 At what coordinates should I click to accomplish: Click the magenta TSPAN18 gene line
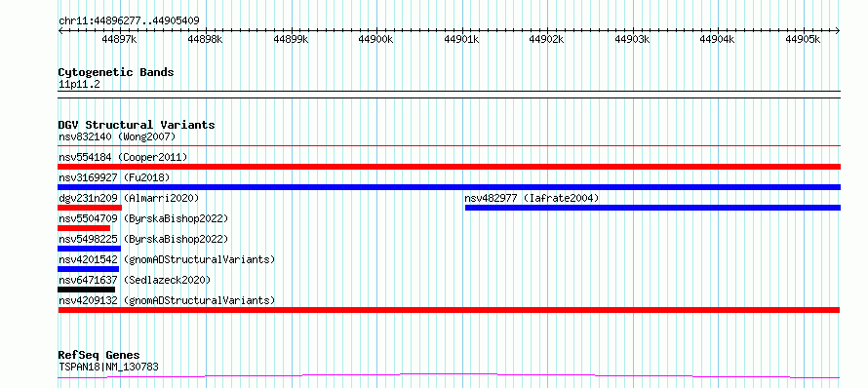449,376
